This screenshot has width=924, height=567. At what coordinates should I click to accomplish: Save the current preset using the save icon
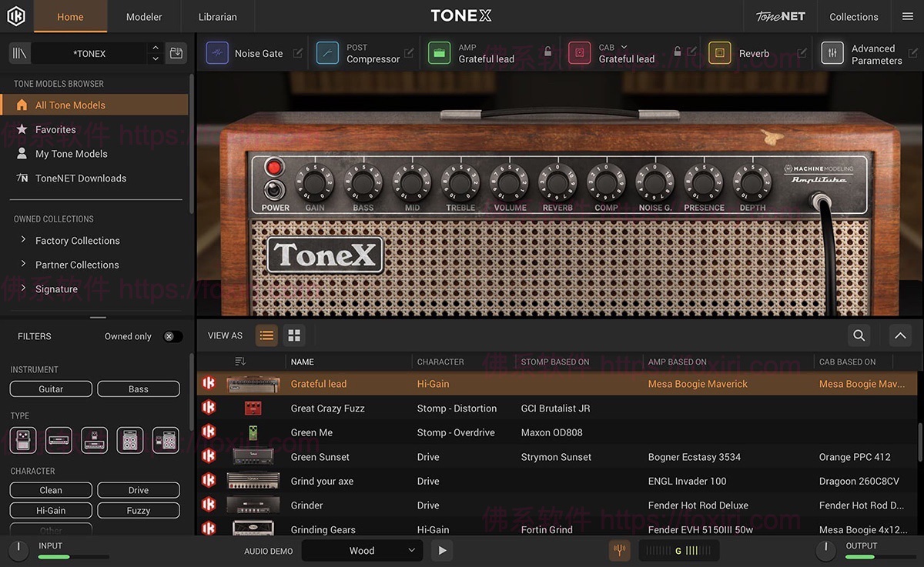176,53
